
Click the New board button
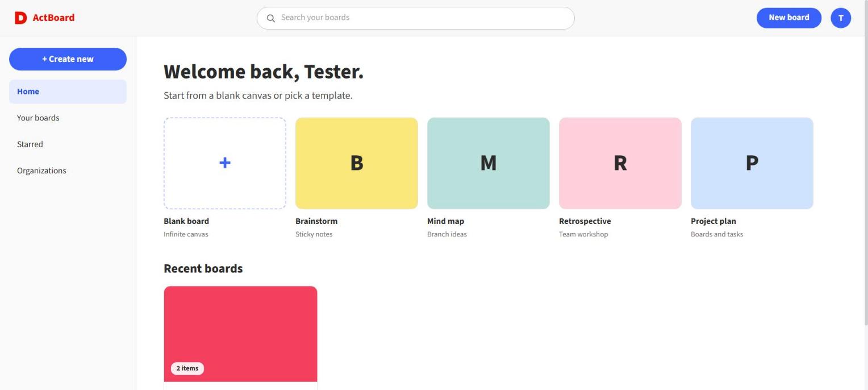(x=789, y=18)
